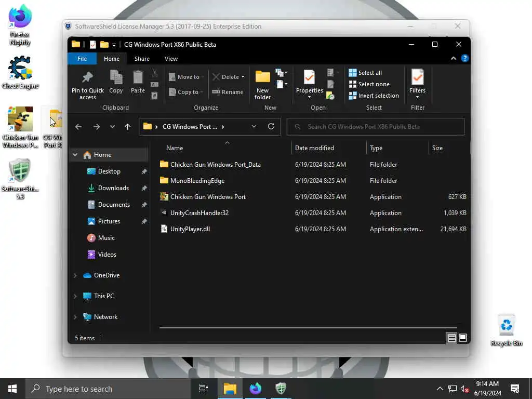Click the Edit icon in Open group
This screenshot has width=532, height=399.
330,84
